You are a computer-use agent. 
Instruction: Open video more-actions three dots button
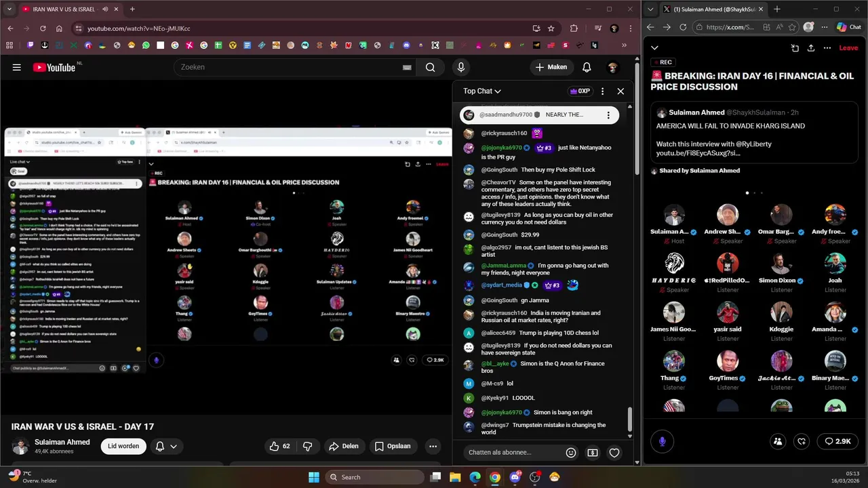pos(433,446)
